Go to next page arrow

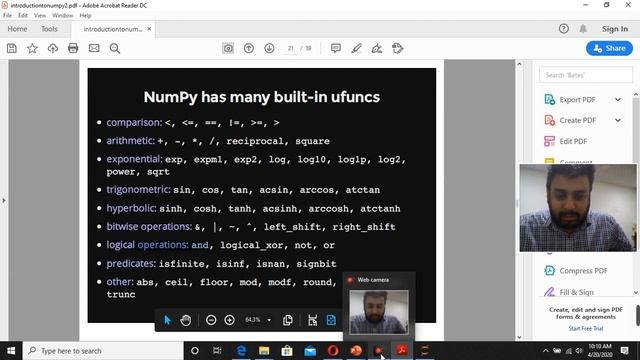click(269, 48)
